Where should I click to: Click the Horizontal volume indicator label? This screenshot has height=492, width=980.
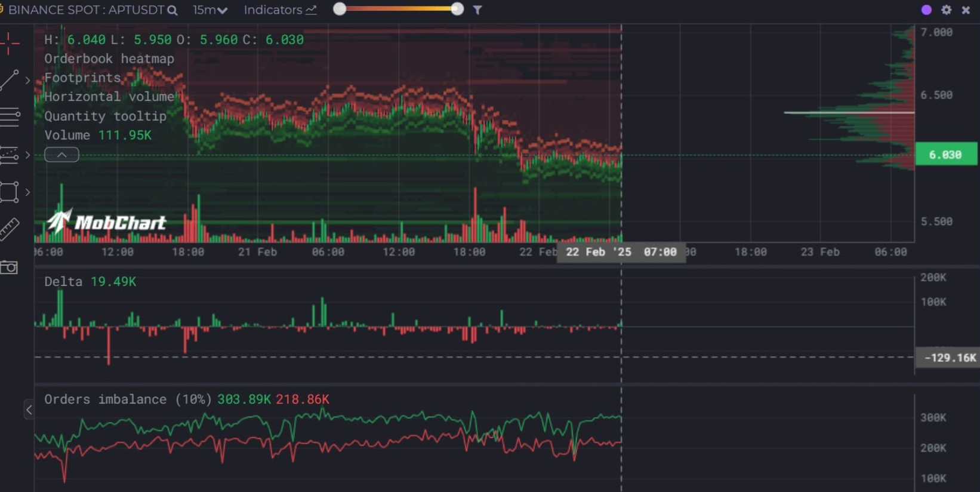point(109,97)
